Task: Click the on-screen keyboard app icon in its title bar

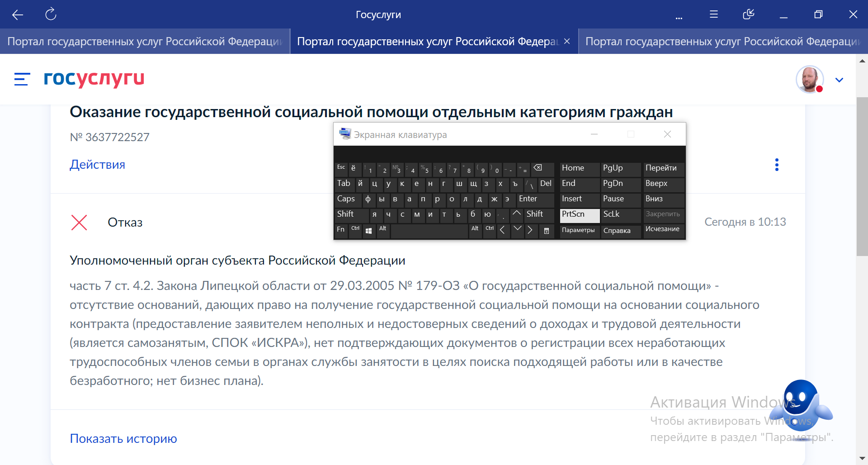Action: tap(345, 134)
